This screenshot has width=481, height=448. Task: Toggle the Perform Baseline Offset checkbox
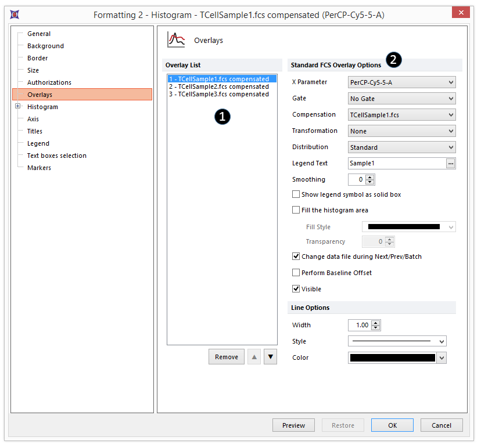click(296, 272)
